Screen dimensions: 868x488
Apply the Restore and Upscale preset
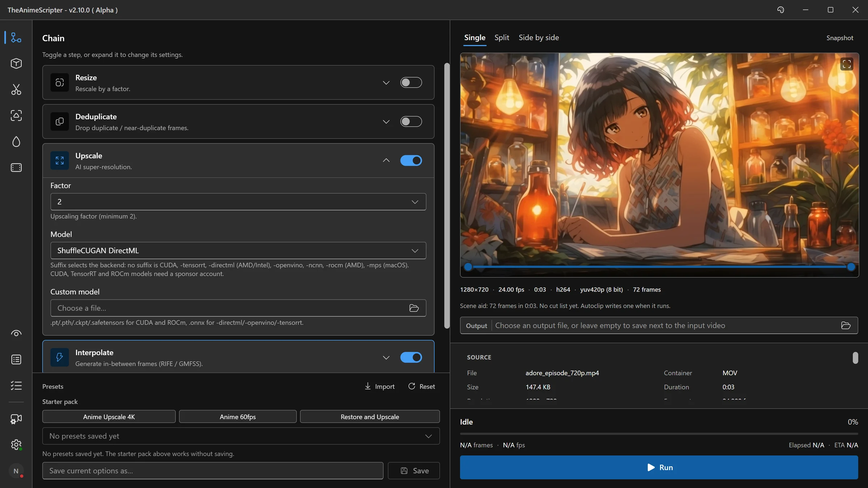coord(370,416)
